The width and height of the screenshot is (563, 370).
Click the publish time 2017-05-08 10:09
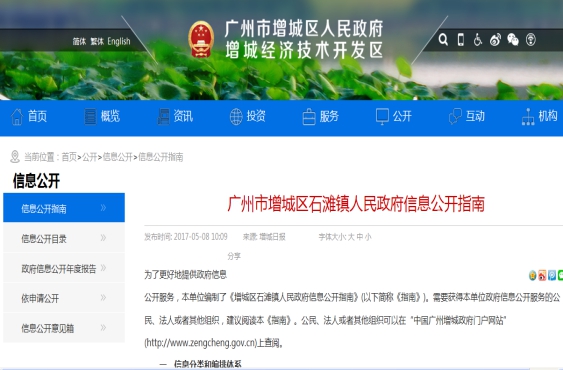click(201, 237)
